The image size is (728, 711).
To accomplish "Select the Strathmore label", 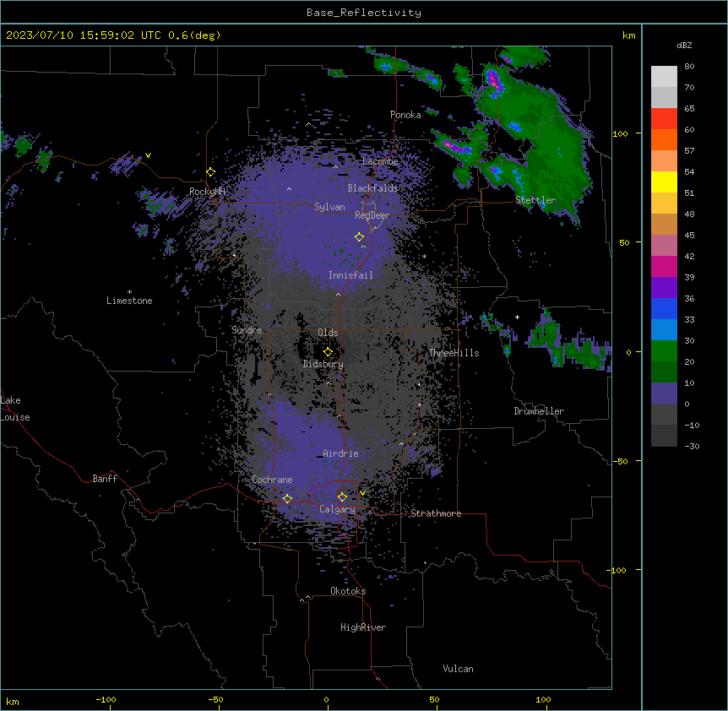I will [436, 513].
